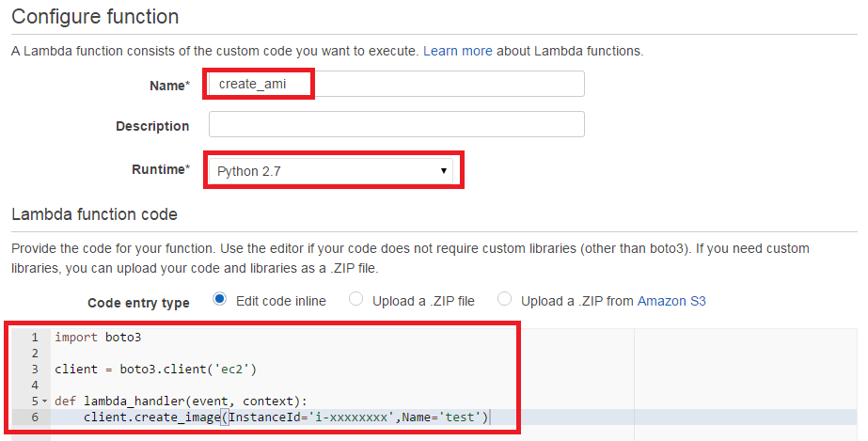
Task: Click the def lambda_handler code line
Action: tap(181, 402)
